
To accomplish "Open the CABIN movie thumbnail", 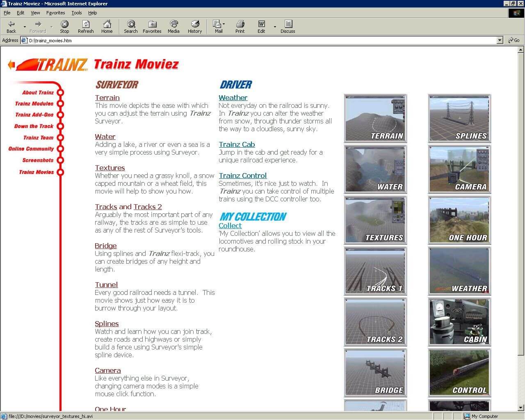I will pos(459,322).
